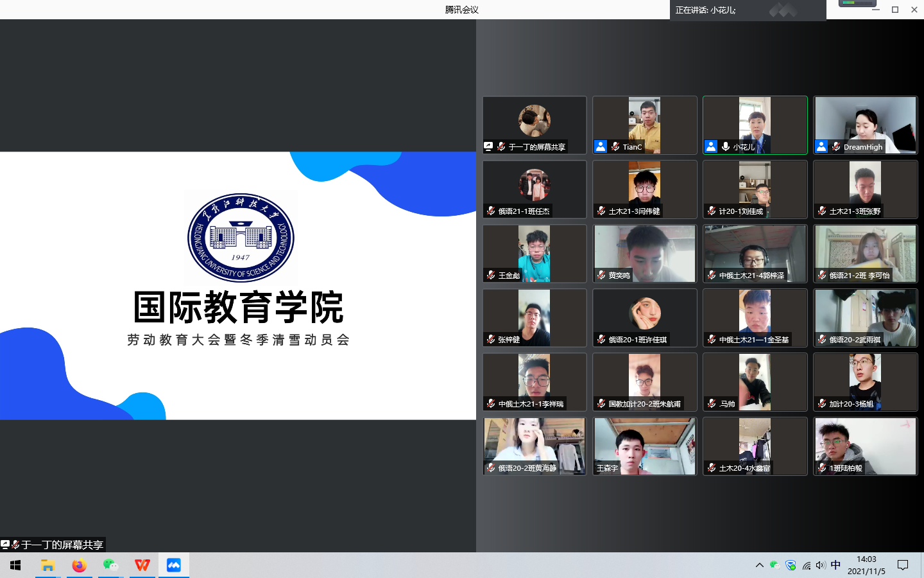Open Tencent Meeting from the taskbar
The width and height of the screenshot is (924, 578).
point(173,565)
